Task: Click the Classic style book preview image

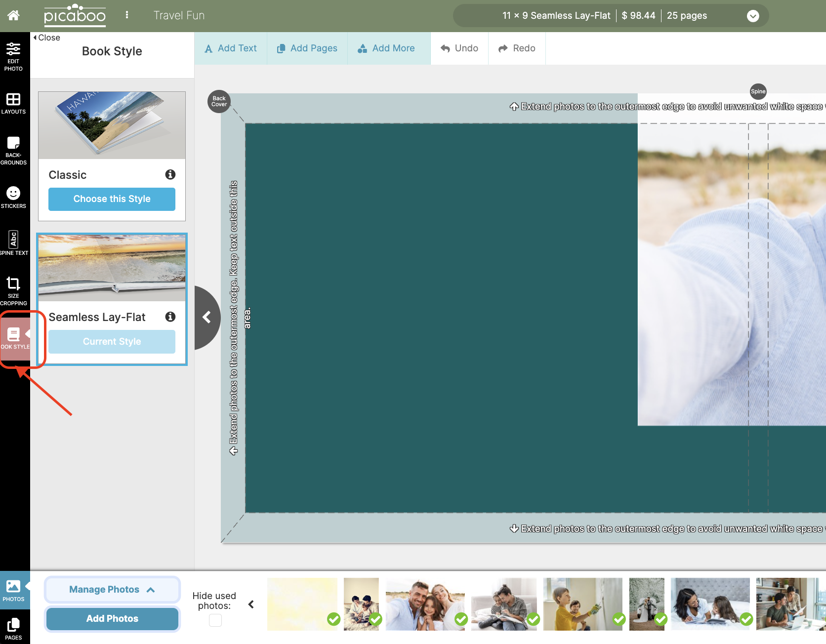Action: tap(112, 125)
